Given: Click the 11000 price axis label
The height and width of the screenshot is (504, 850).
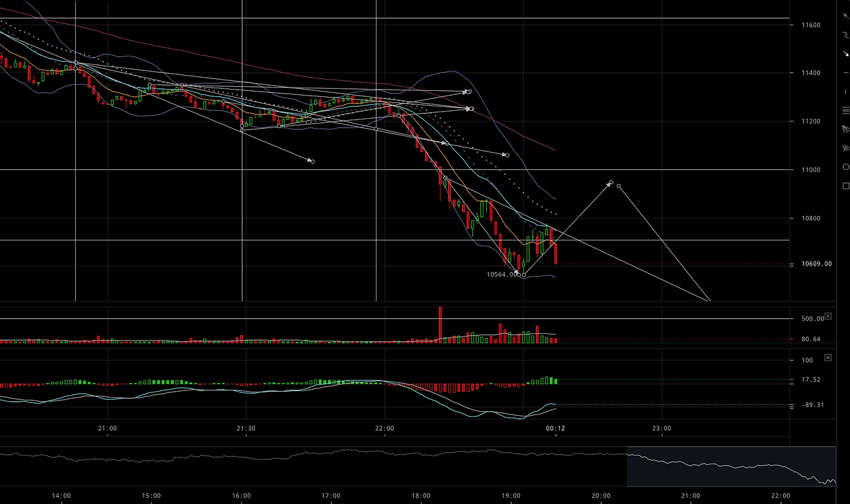Looking at the screenshot, I should (x=811, y=170).
